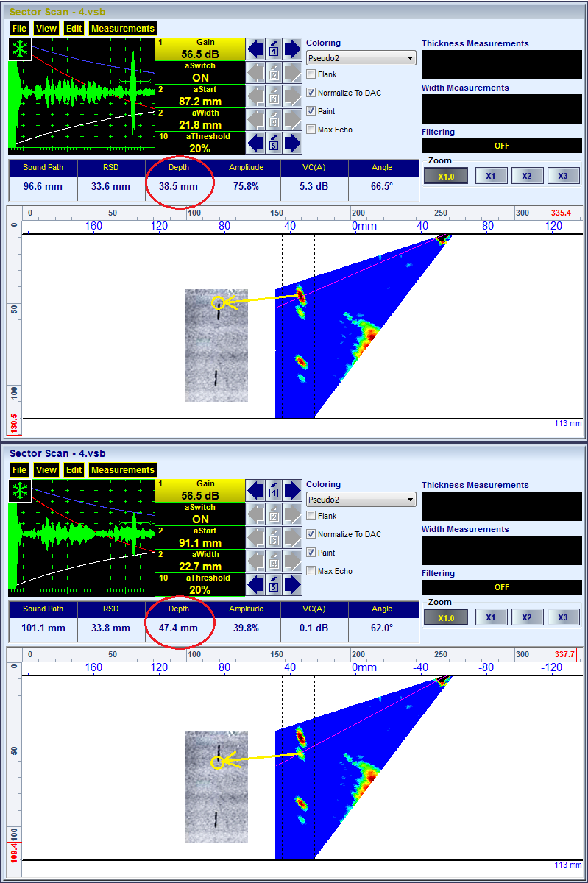This screenshot has height=883, width=588.
Task: Click Sound Path value 101.1 mm
Action: [x=43, y=628]
